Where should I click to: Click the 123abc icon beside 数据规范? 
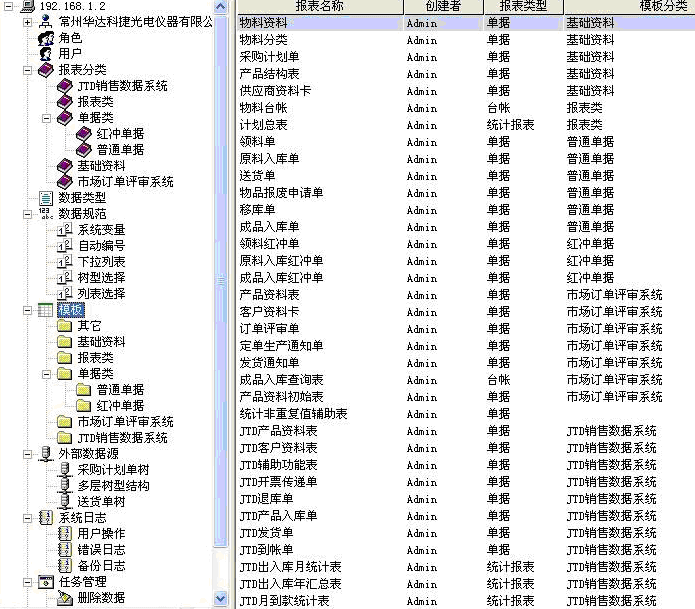click(45, 214)
